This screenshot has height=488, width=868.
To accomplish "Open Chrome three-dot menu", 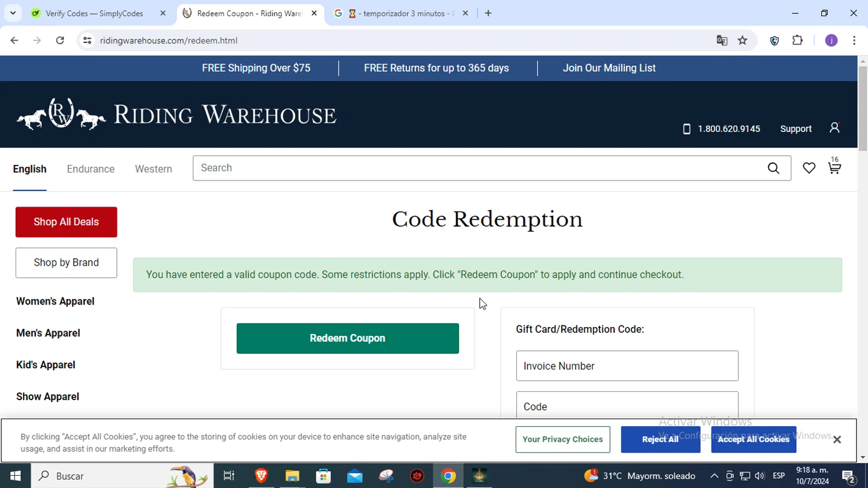I will [854, 41].
